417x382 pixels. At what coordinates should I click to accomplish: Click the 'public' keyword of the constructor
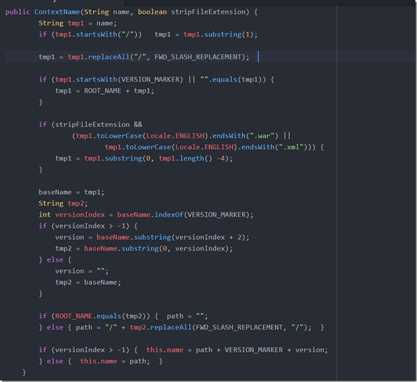(x=18, y=12)
